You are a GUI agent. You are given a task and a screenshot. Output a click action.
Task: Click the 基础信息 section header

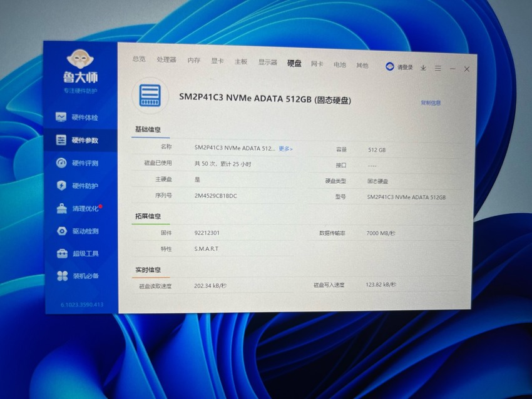coord(148,129)
